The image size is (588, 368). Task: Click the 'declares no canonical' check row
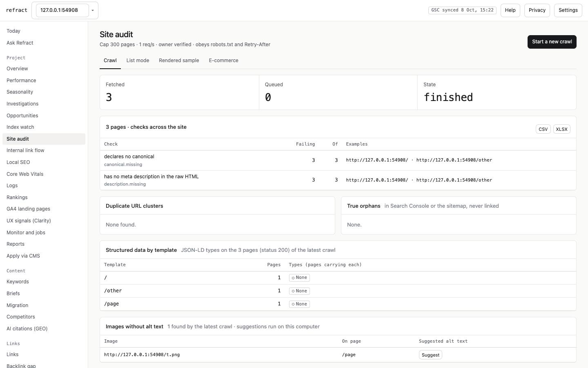pyautogui.click(x=338, y=160)
